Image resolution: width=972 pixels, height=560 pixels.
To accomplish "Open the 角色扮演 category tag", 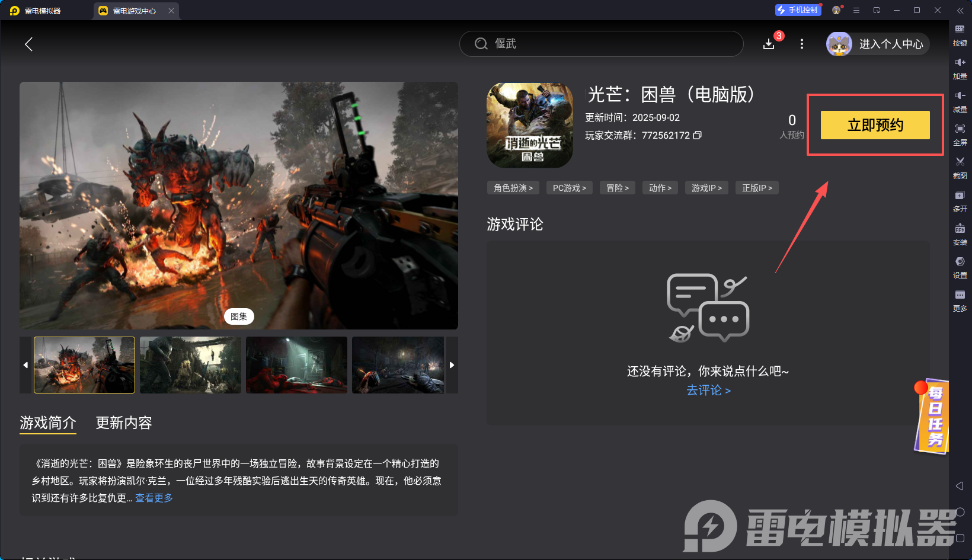I will click(x=513, y=188).
